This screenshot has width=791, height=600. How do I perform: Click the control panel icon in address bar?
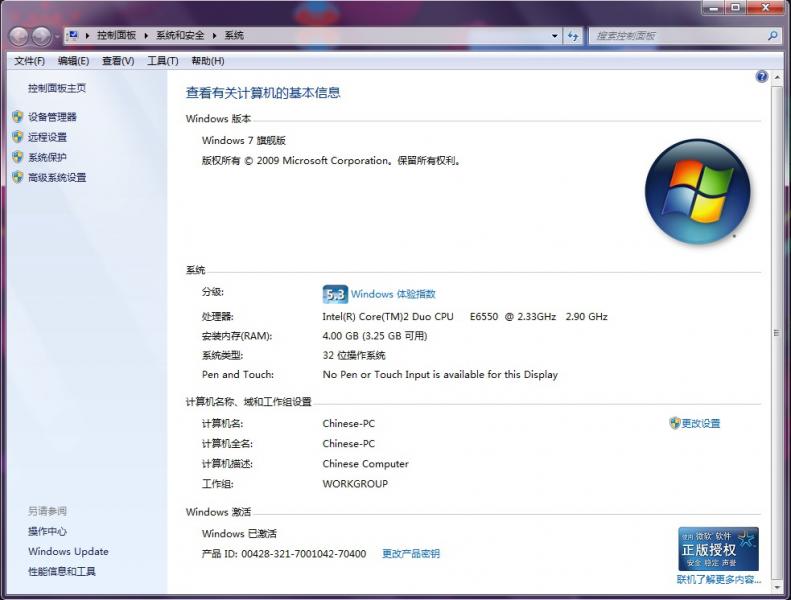tap(73, 35)
